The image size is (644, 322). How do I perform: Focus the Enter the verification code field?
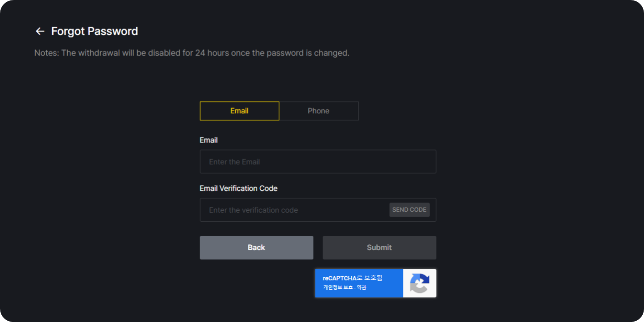(x=294, y=210)
